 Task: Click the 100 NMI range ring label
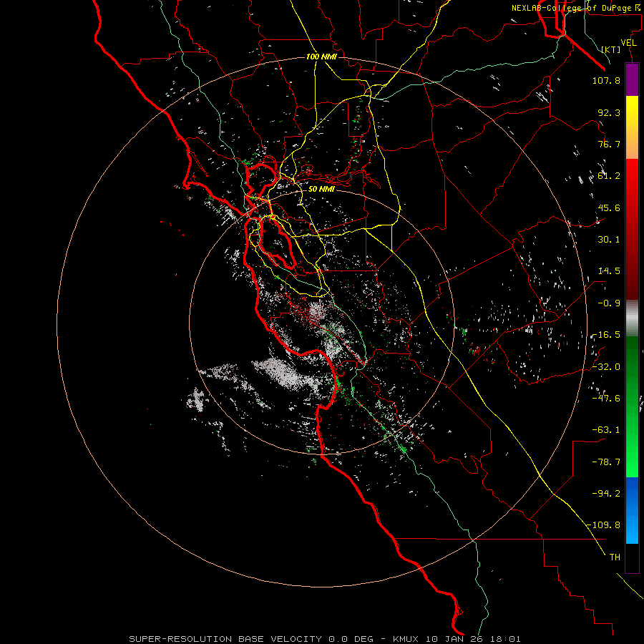coord(321,57)
